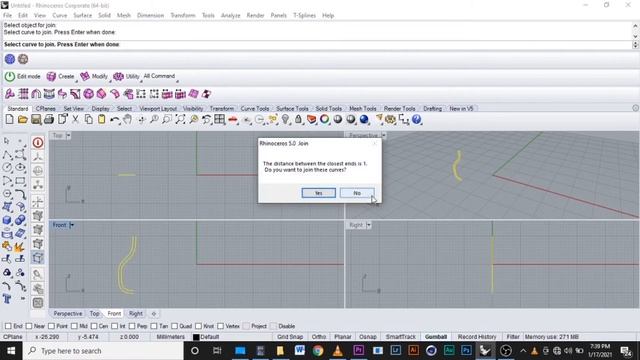Screen dimensions: 640x360
Task: Click the light bulb icon
Action: (285, 120)
